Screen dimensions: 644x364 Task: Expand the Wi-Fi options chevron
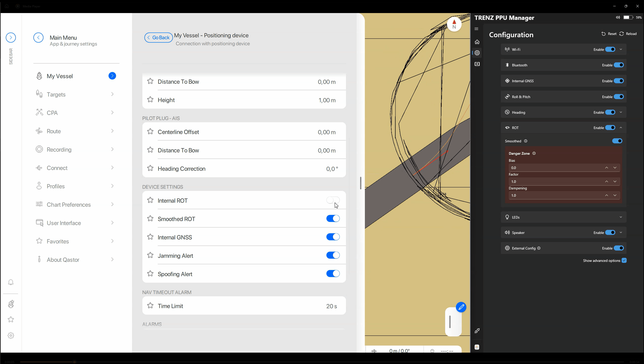[x=621, y=49]
